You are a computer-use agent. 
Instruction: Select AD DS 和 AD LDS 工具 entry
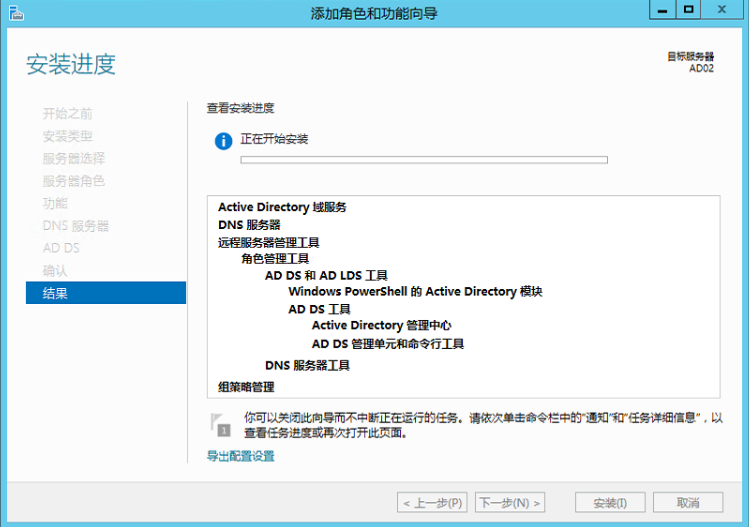(326, 276)
